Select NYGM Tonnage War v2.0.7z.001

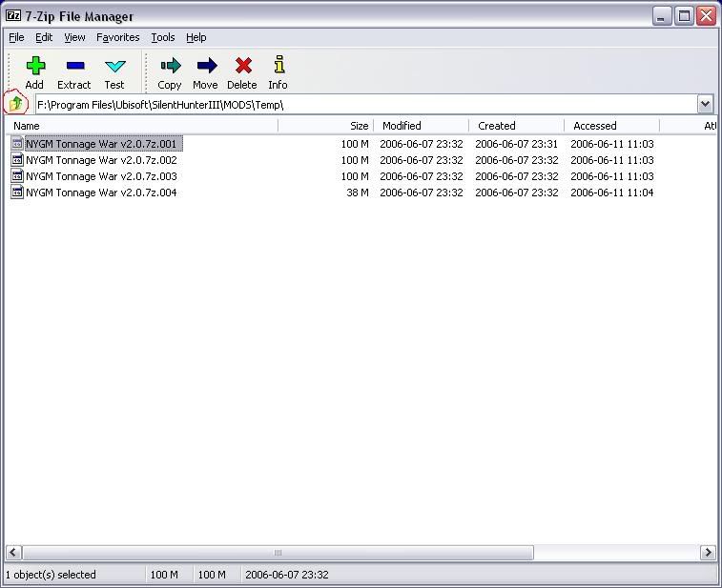tap(101, 144)
